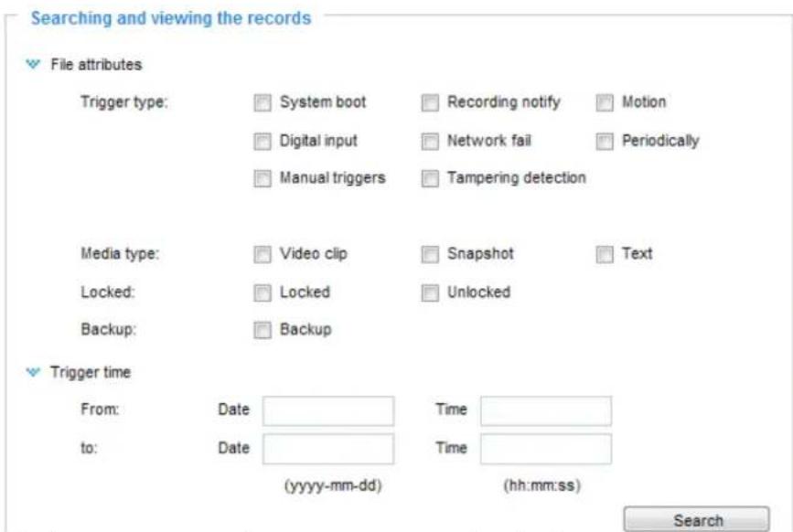Click the Searching and viewing the records heading
The height and width of the screenshot is (532, 793).
click(171, 18)
